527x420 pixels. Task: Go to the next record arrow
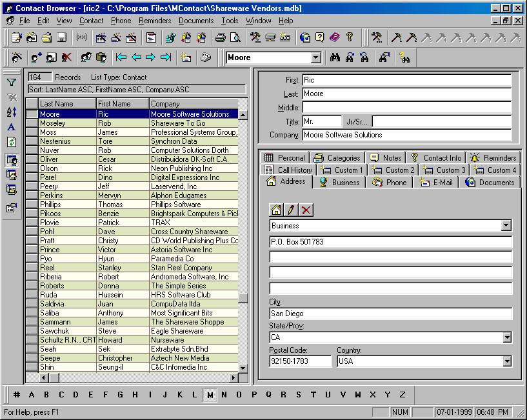click(151, 57)
